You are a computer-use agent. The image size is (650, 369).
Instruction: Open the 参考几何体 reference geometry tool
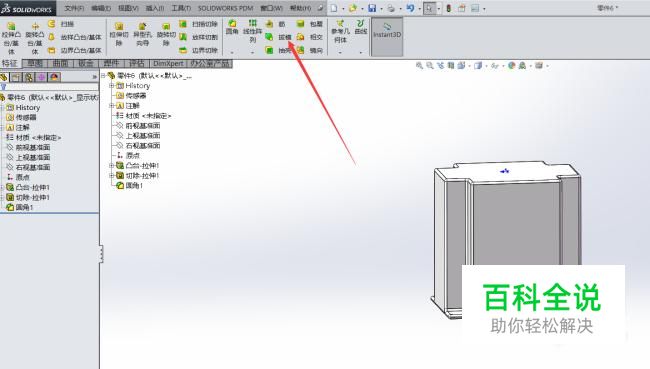click(340, 31)
